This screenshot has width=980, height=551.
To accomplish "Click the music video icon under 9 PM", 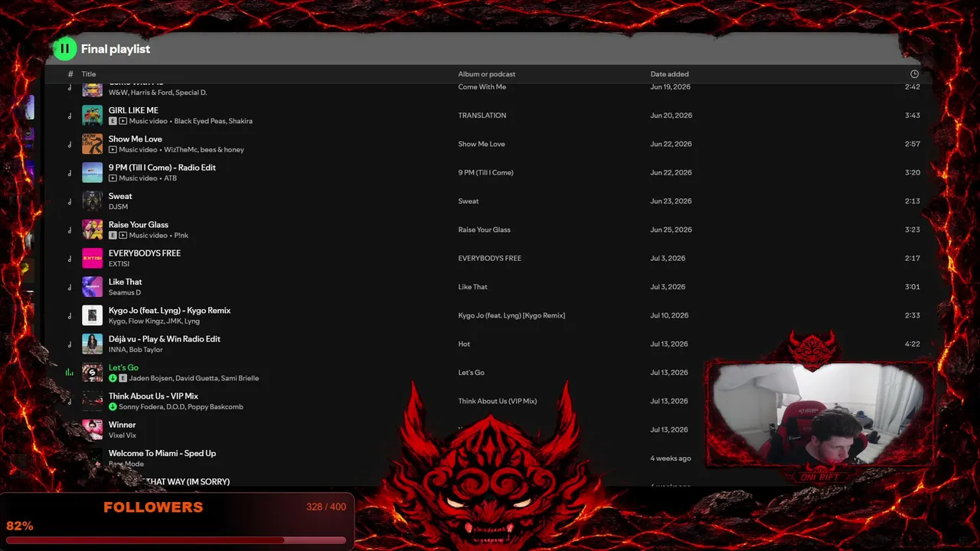I will click(x=113, y=178).
